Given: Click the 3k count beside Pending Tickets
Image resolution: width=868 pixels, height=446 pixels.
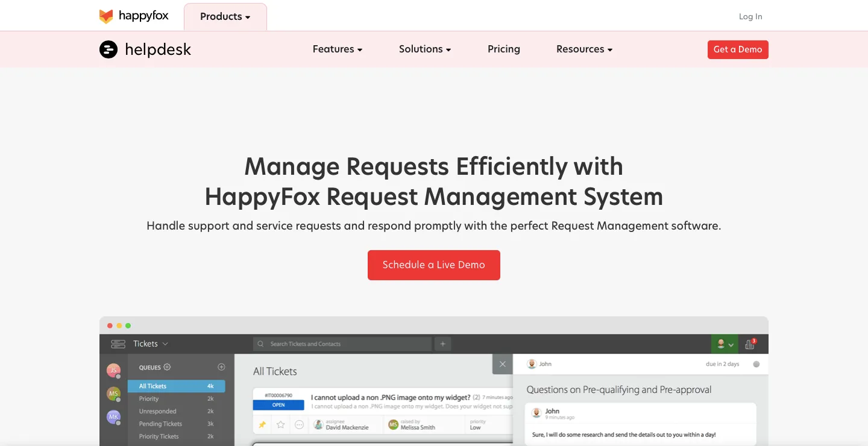Looking at the screenshot, I should point(210,424).
